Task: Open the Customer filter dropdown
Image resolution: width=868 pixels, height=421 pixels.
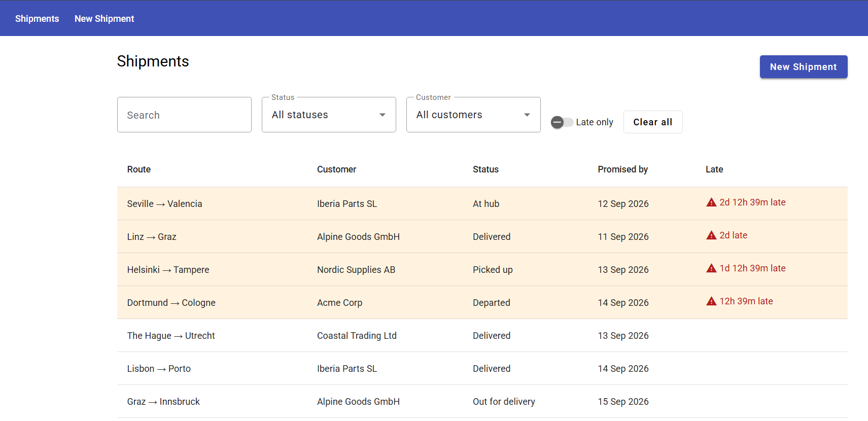Action: (473, 115)
